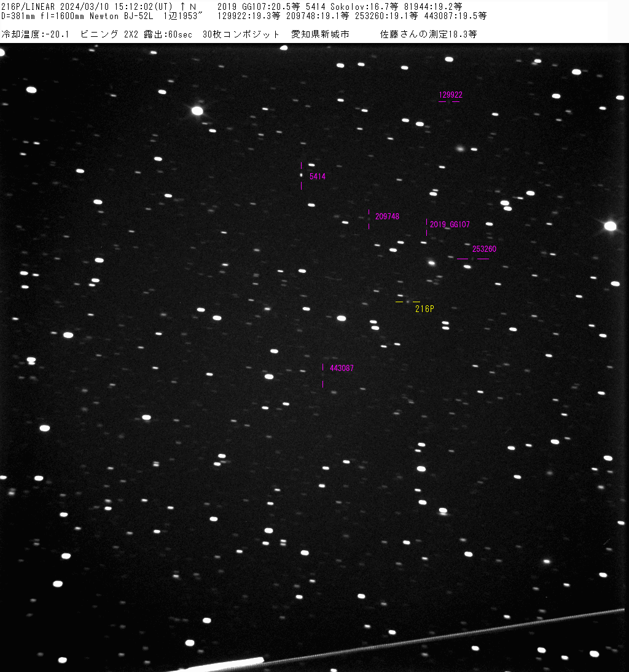The image size is (629, 672).
Task: Select the 253260 asteroid label
Action: 484,249
